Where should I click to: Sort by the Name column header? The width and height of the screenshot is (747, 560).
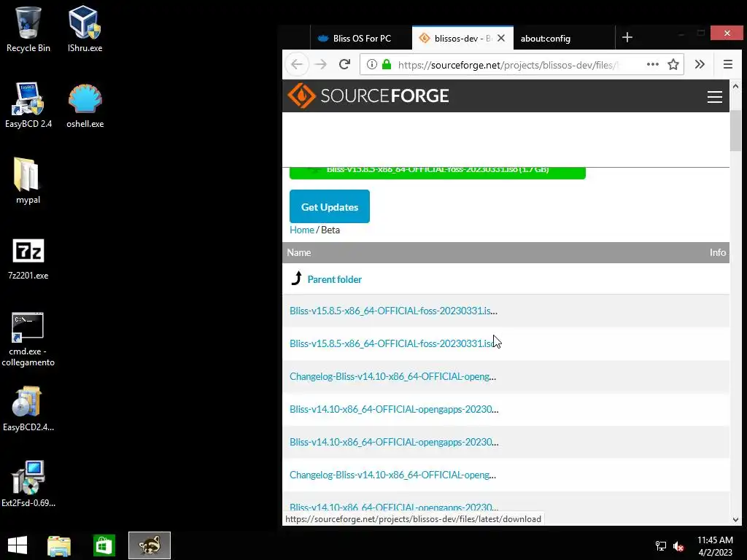point(298,253)
